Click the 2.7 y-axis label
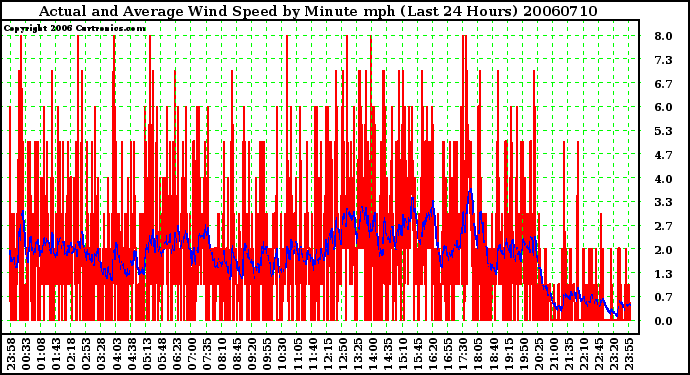This screenshot has width=690, height=375. coord(663,226)
